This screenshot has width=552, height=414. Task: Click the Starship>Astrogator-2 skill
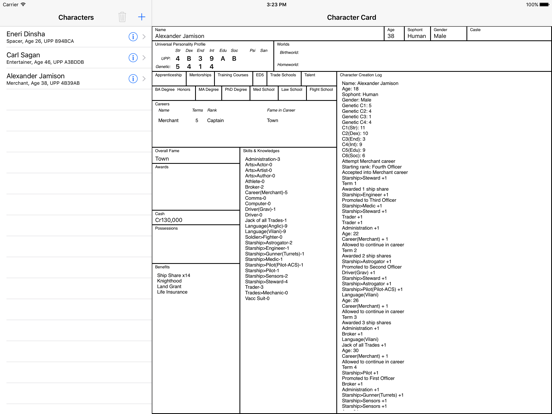coord(269,243)
